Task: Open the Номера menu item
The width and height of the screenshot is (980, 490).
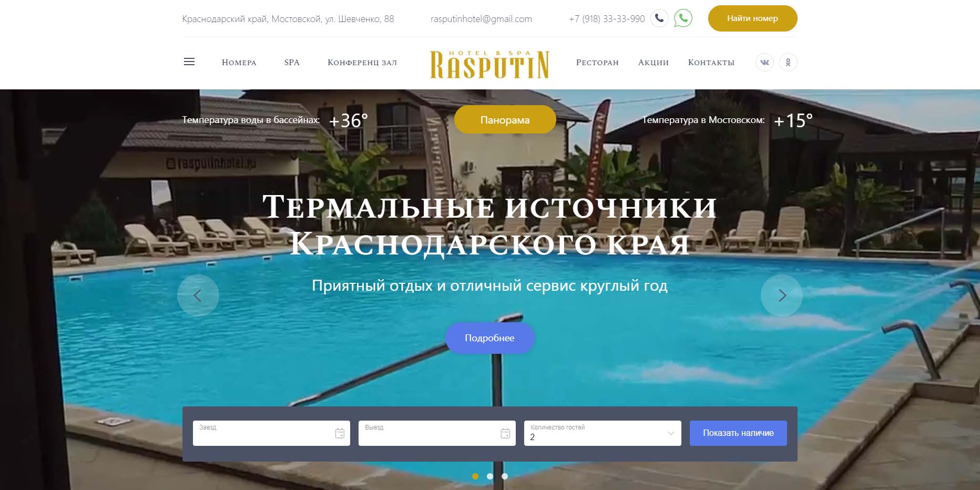Action: [x=239, y=63]
